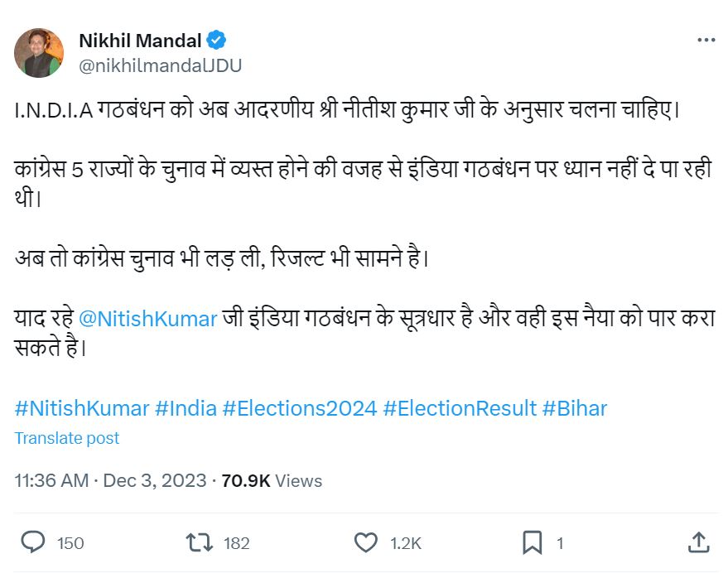Open the #NitishKumar hashtag
Image resolution: width=728 pixels, height=573 pixels.
click(x=82, y=408)
